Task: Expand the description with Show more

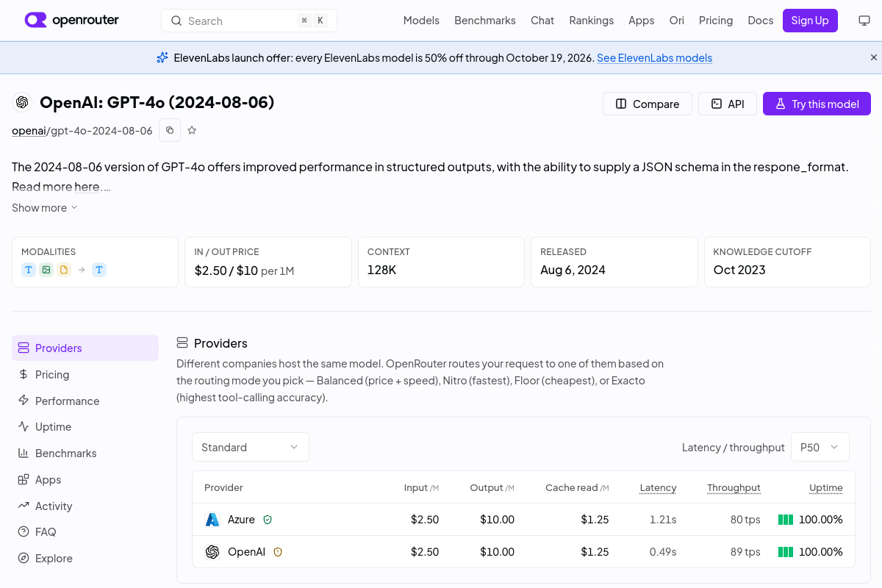Action: click(x=44, y=208)
